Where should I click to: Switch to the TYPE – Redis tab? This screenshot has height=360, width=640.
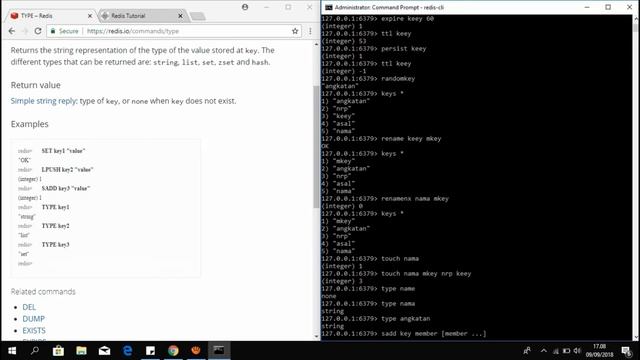(49, 16)
